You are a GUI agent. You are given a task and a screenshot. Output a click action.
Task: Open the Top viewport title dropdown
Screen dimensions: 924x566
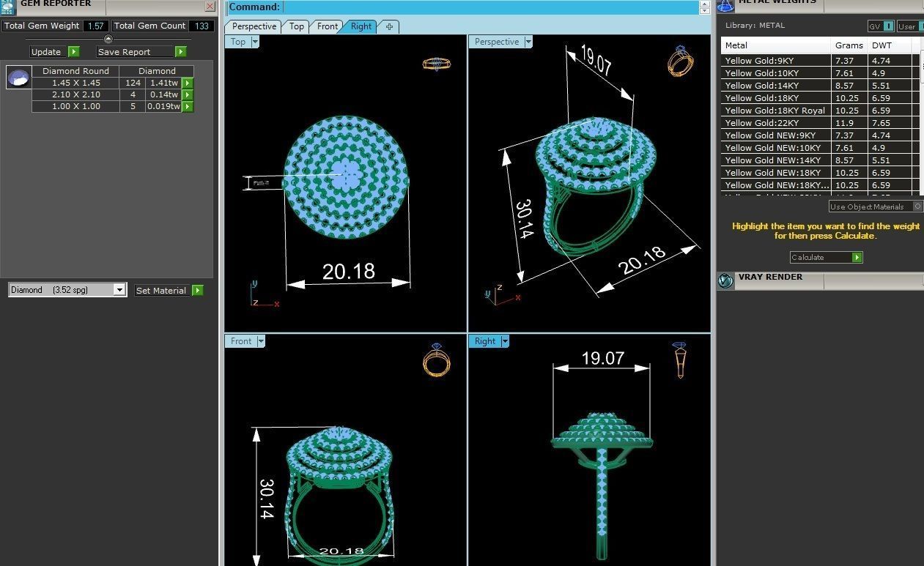tap(255, 42)
